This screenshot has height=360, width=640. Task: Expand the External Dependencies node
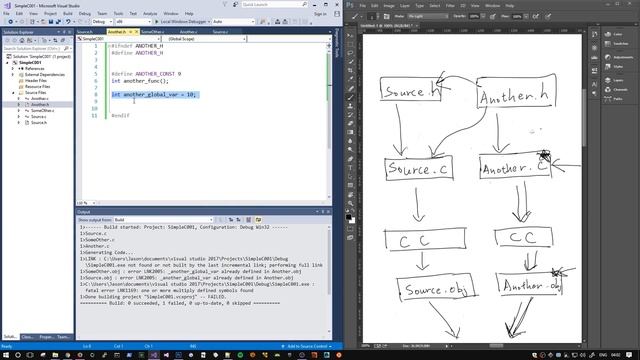[x=13, y=75]
